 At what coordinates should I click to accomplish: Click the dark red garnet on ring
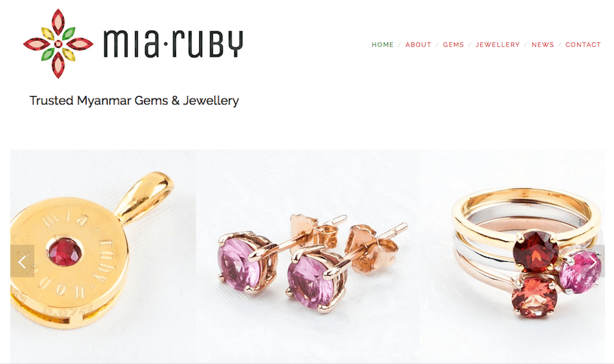(536, 252)
